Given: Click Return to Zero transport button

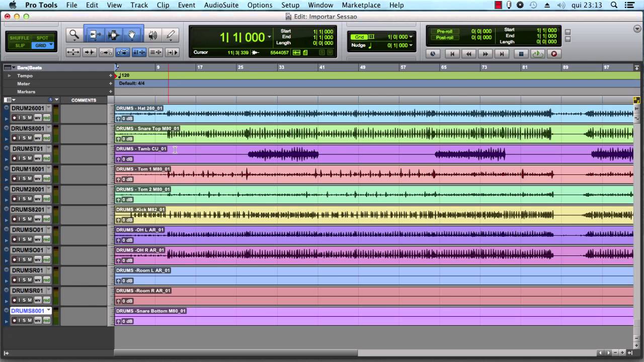Looking at the screenshot, I should 452,54.
